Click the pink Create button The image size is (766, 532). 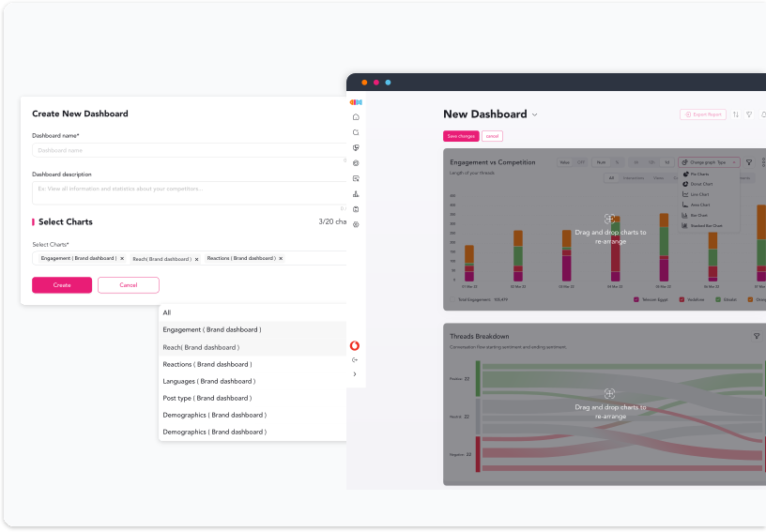pyautogui.click(x=62, y=285)
